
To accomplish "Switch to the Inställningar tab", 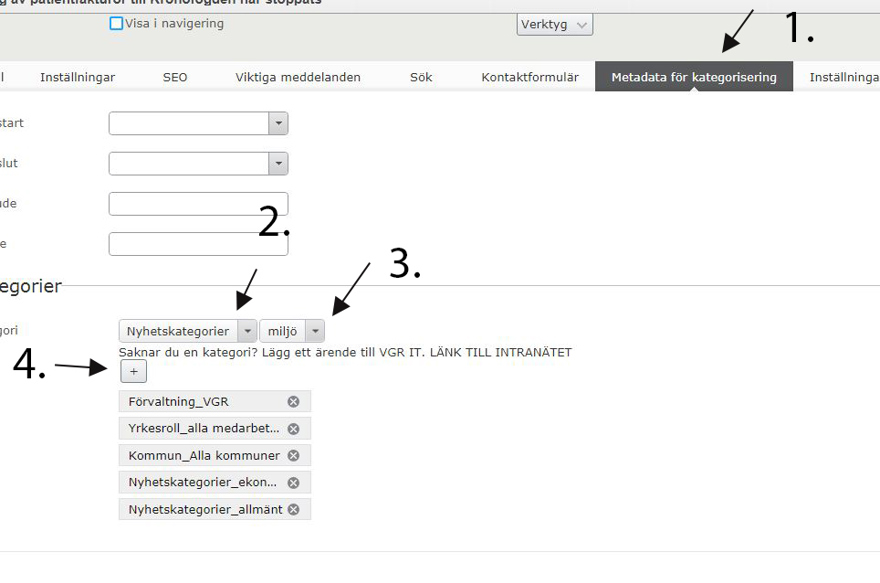I will (77, 77).
